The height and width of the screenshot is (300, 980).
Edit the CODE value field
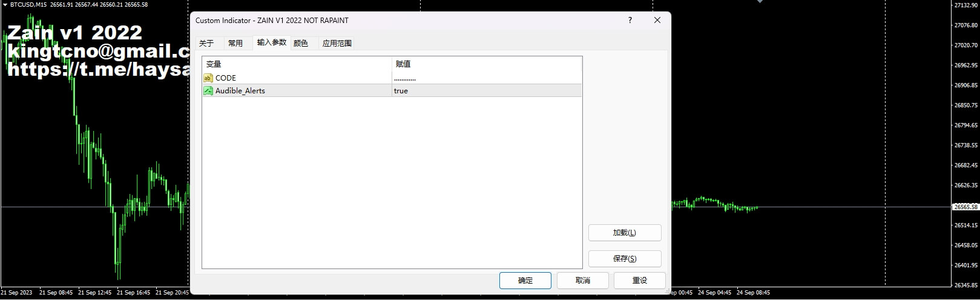(x=487, y=78)
